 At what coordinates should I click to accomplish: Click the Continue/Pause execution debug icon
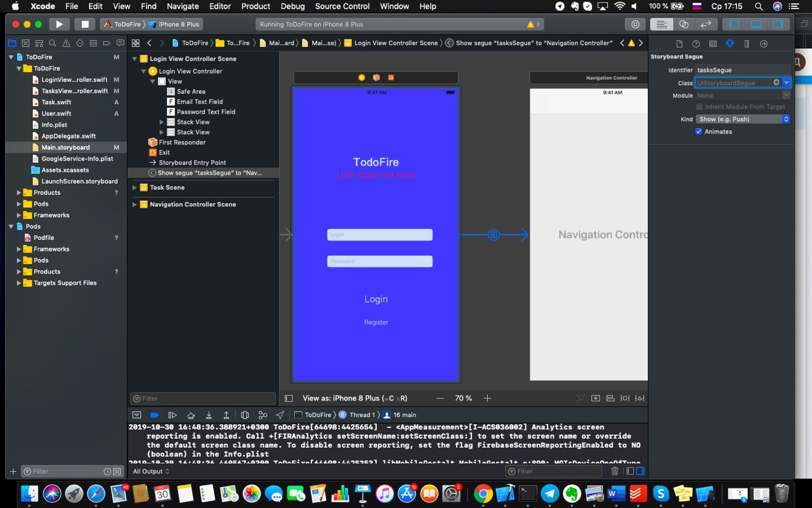point(172,415)
